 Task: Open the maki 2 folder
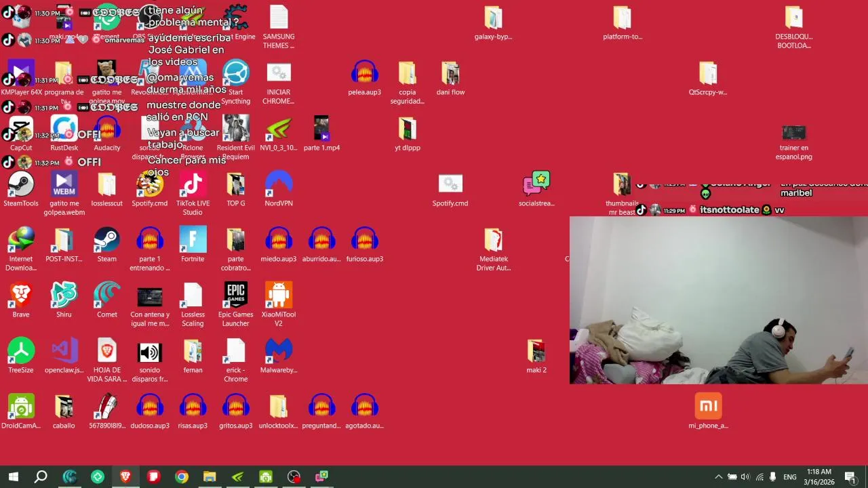click(536, 357)
